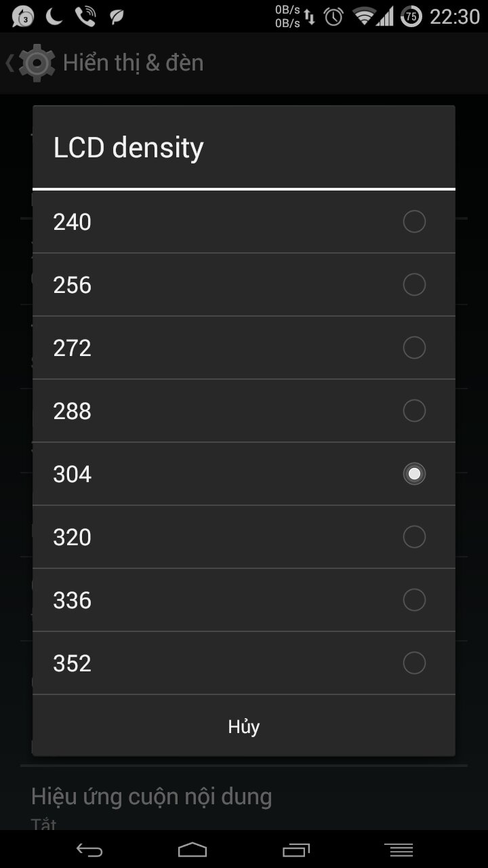
Task: Tap the home navigation icon
Action: point(192,850)
